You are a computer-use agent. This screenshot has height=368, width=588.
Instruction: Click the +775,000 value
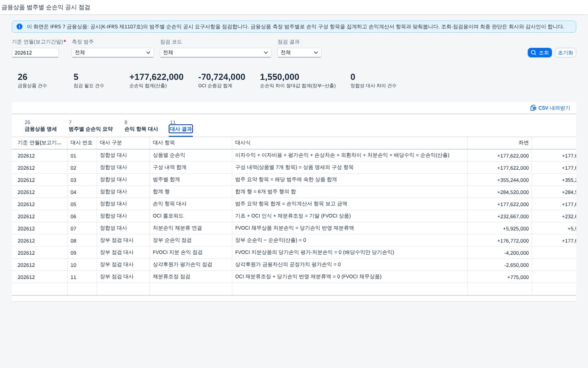pos(518,277)
